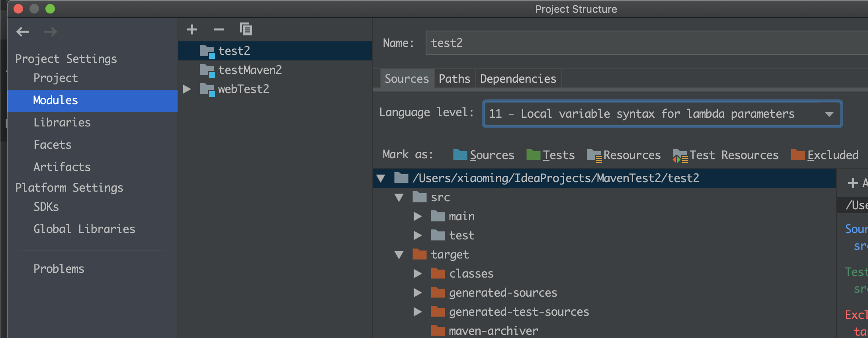Viewport: 868px width, 338px height.
Task: Expand the test folder
Action: click(x=417, y=235)
